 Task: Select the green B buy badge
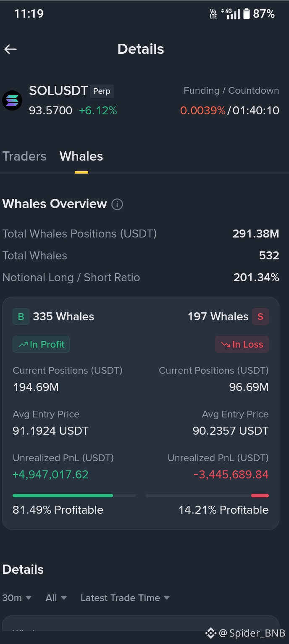tap(21, 317)
